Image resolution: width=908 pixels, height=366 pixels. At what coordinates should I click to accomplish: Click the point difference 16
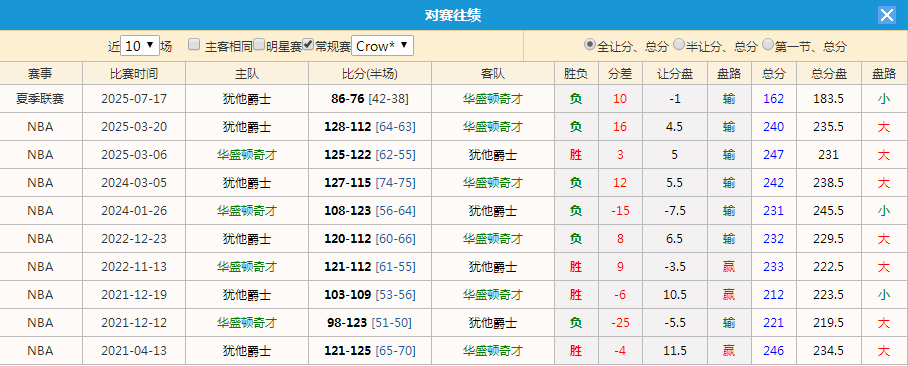click(620, 127)
